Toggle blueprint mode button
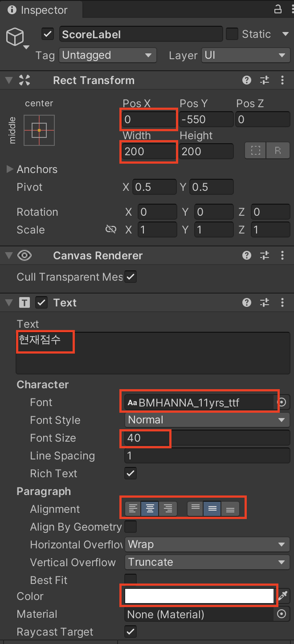294x644 pixels. 256,151
